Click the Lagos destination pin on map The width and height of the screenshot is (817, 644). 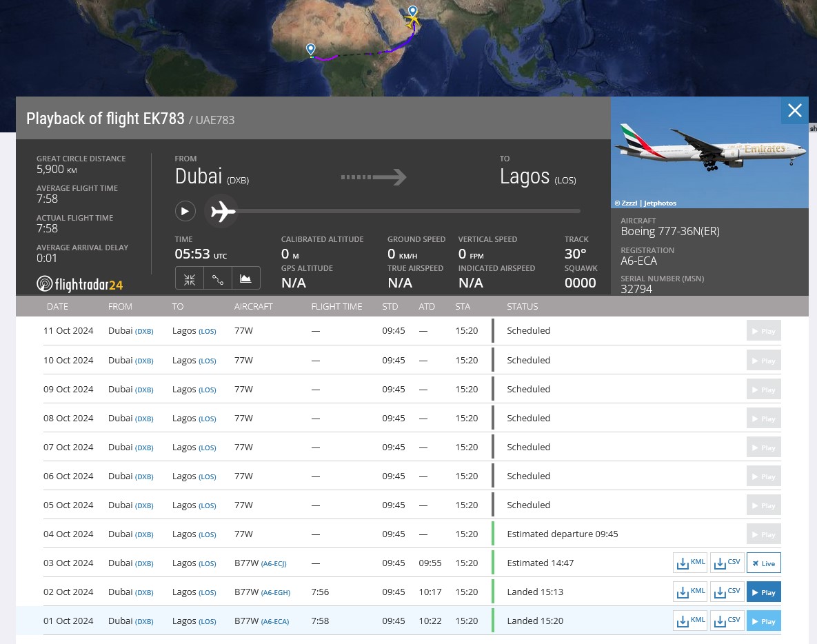click(x=310, y=50)
